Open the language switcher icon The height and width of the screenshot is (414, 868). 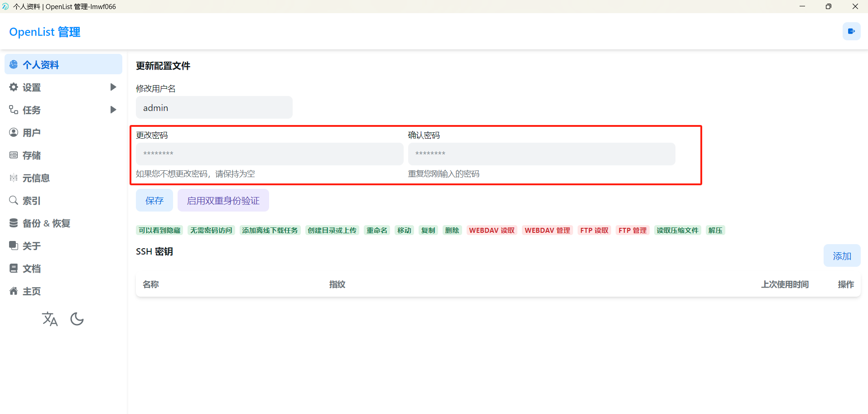(50, 319)
